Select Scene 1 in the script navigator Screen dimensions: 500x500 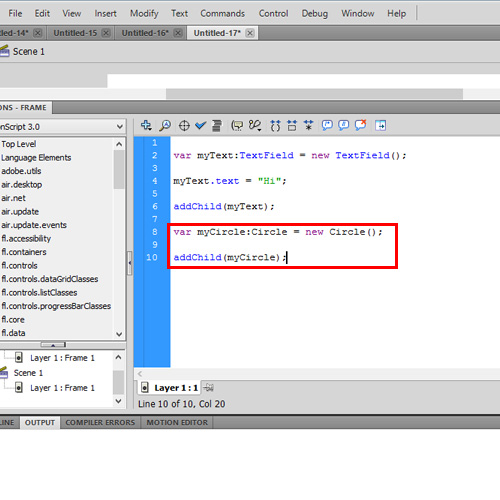pos(28,373)
